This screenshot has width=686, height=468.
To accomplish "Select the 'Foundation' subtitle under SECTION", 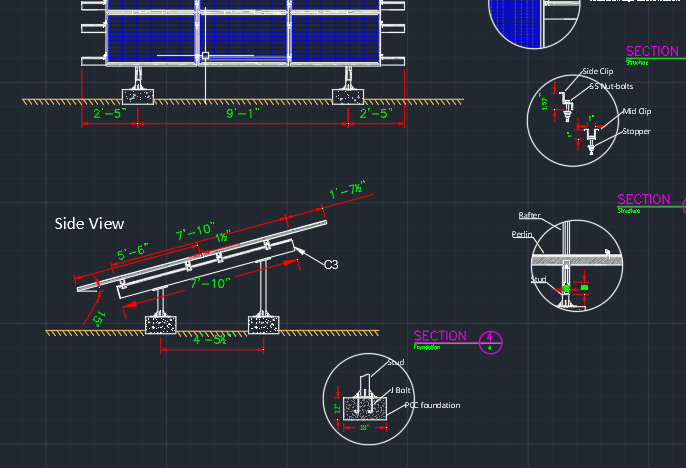I will pos(427,347).
